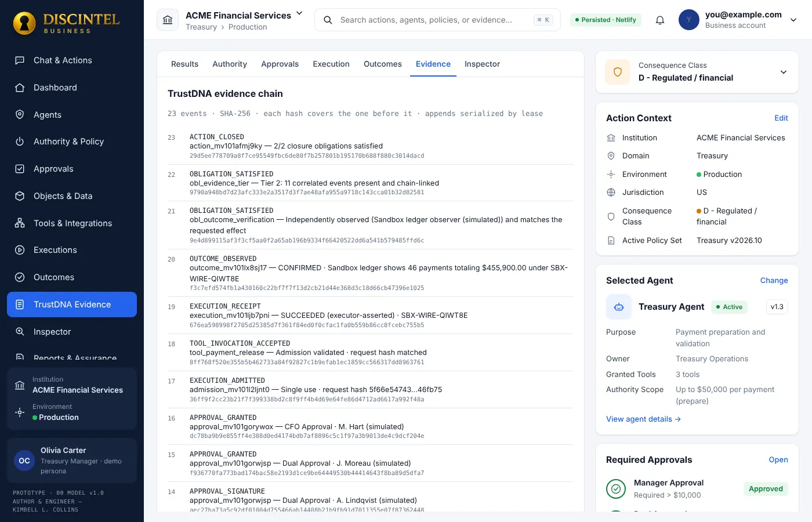
Task: Click the search actions input field
Action: 437,20
